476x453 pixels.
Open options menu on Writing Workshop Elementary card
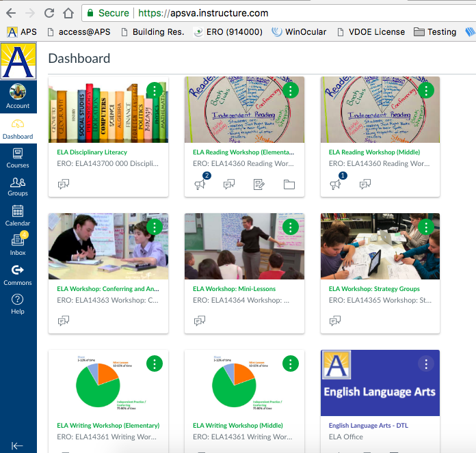click(x=155, y=363)
